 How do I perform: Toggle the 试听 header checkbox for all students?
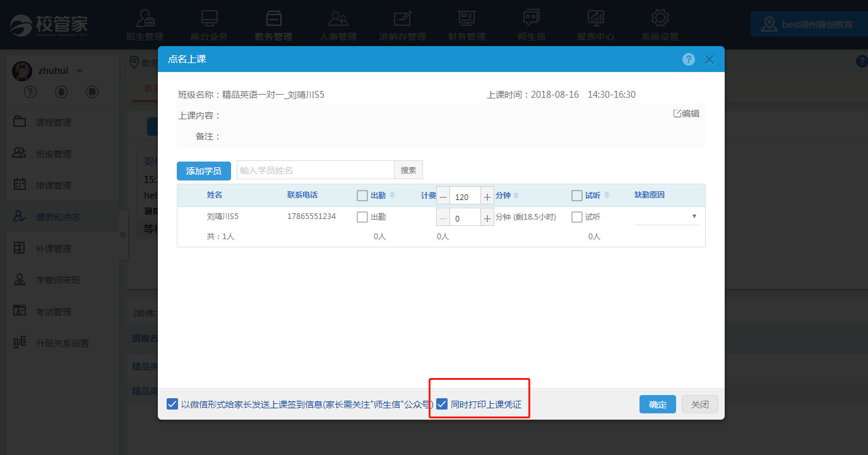click(x=576, y=196)
